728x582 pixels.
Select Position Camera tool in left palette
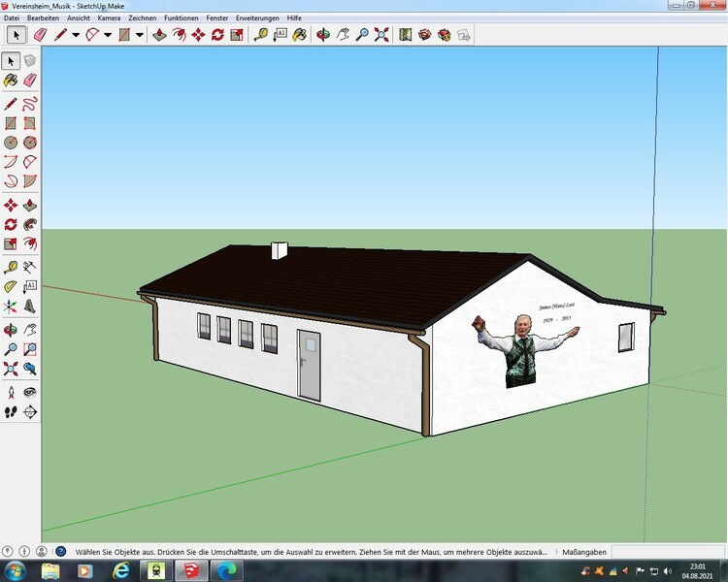tap(11, 393)
